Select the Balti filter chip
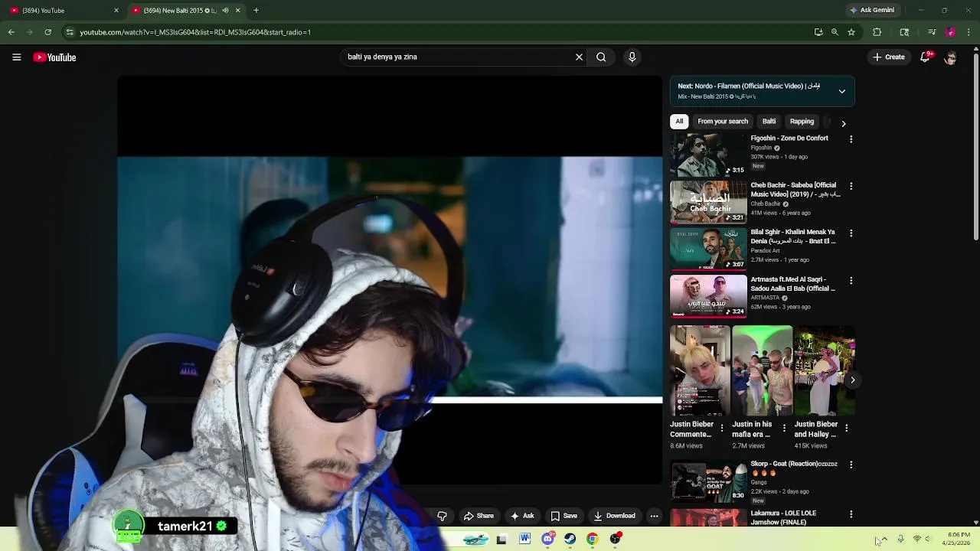Screen dimensions: 980x551 [769, 122]
